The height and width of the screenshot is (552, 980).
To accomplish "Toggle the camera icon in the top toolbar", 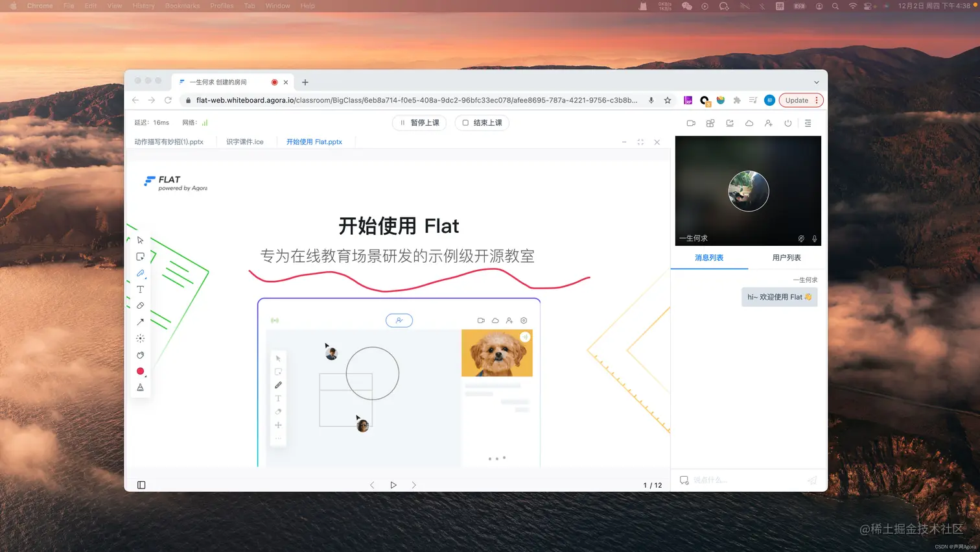I will coord(690,123).
